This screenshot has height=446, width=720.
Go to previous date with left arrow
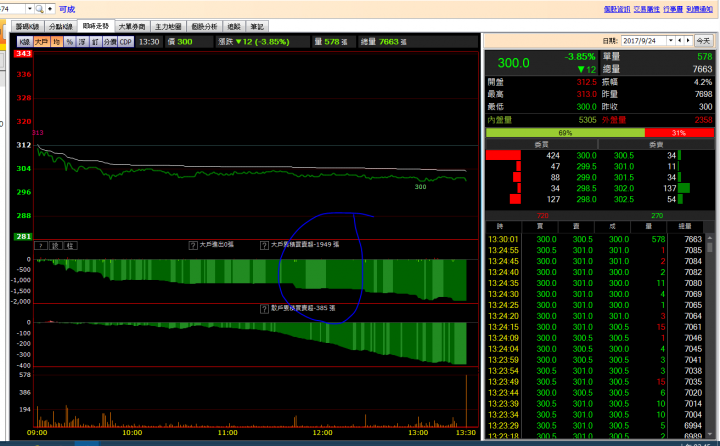click(x=680, y=41)
